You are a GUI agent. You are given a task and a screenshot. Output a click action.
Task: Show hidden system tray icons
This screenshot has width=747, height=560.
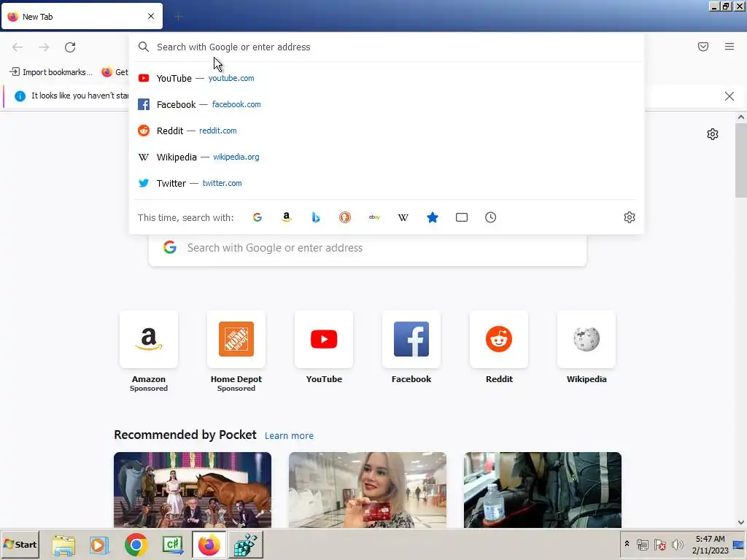pos(627,544)
